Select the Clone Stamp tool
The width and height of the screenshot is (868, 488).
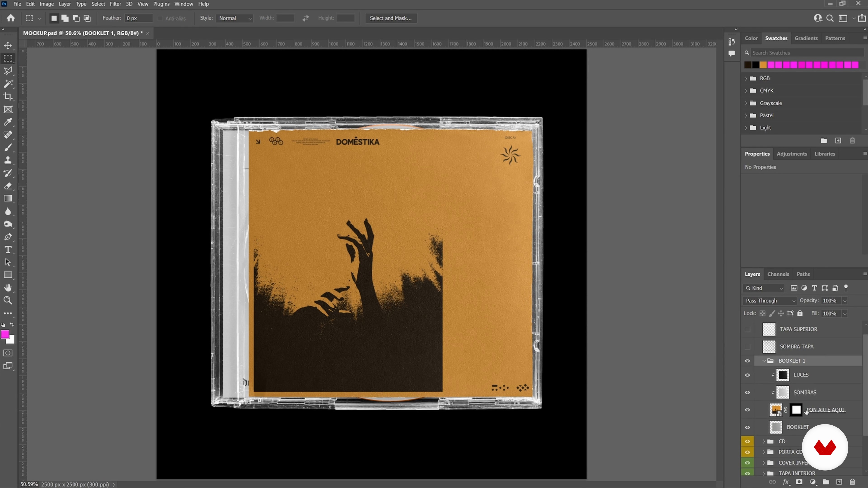pyautogui.click(x=8, y=160)
